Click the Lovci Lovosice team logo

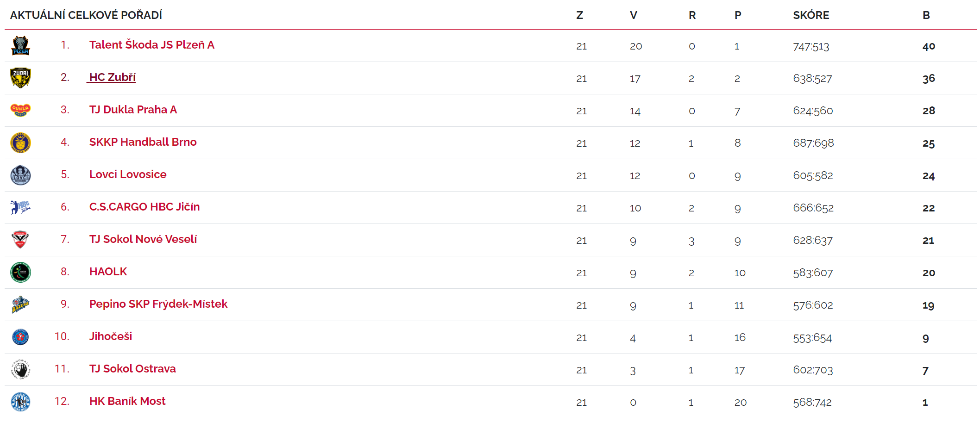point(20,175)
